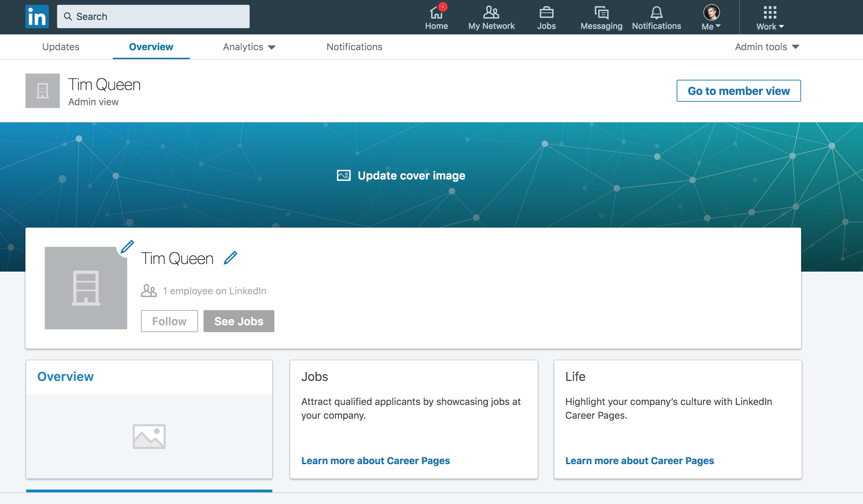Open the Home feed
Viewport: 863px width, 504px height.
pos(436,17)
